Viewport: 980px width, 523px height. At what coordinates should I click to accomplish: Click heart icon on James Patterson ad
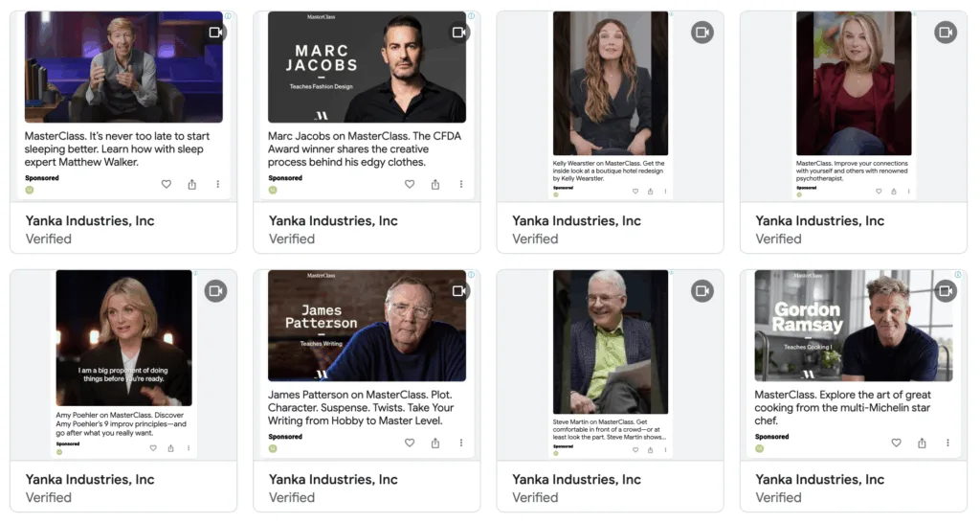tap(410, 443)
